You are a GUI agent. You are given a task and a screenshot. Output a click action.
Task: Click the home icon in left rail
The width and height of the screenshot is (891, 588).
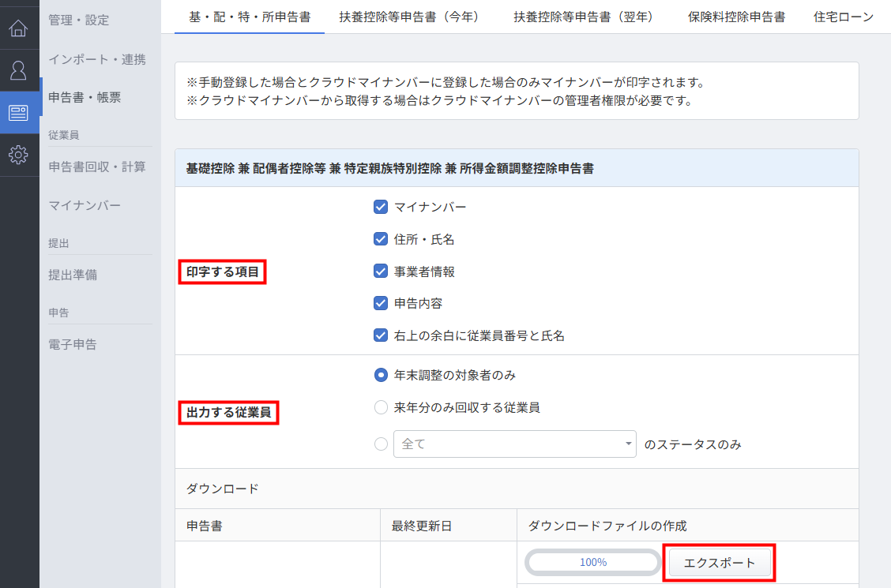(19, 30)
